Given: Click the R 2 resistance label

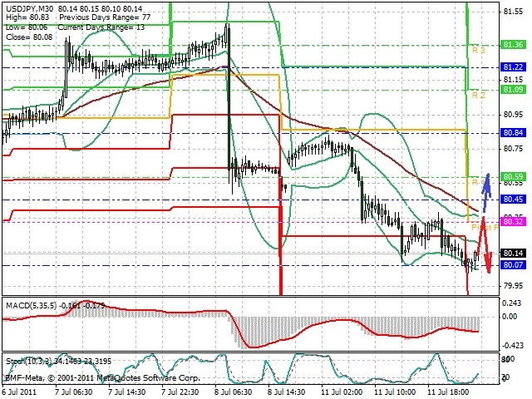Looking at the screenshot, I should 479,95.
